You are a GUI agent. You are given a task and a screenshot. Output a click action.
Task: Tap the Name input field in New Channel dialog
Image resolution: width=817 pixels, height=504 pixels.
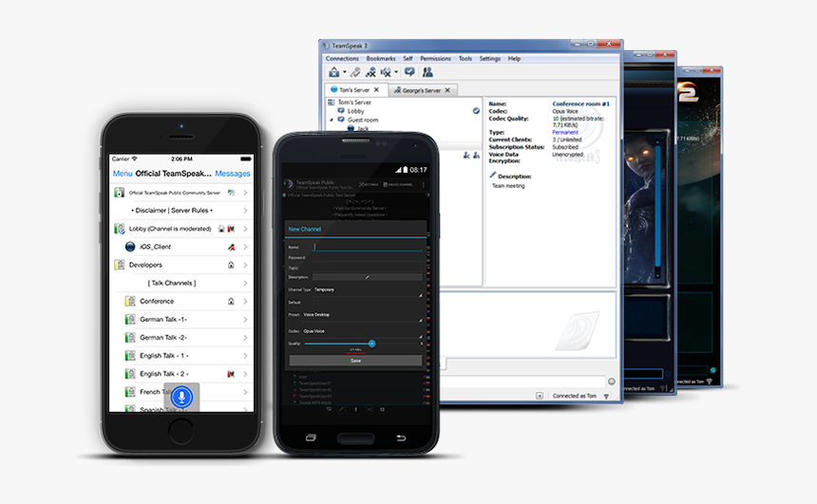(368, 247)
